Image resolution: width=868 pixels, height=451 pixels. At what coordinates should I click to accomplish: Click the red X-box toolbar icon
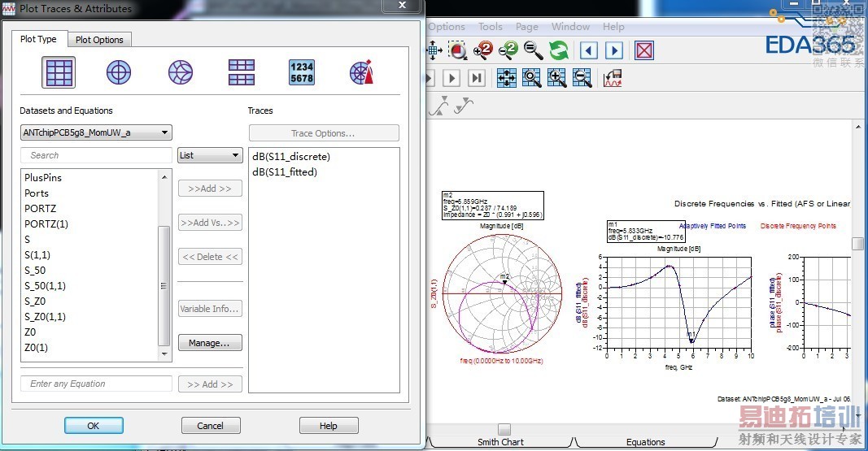coord(643,50)
